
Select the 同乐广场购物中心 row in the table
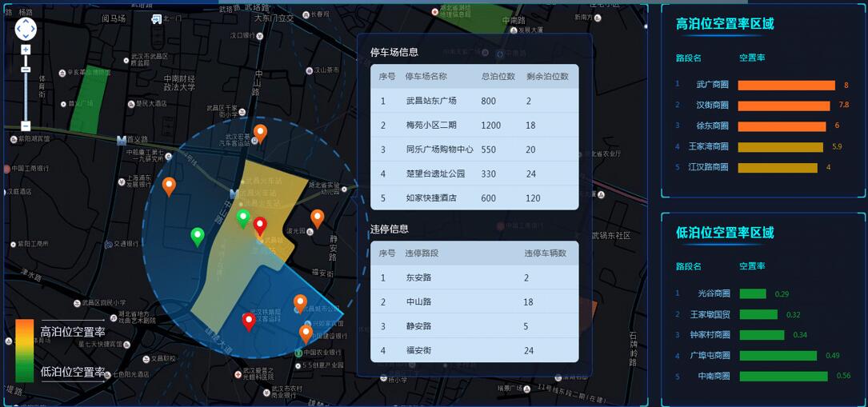coord(474,150)
